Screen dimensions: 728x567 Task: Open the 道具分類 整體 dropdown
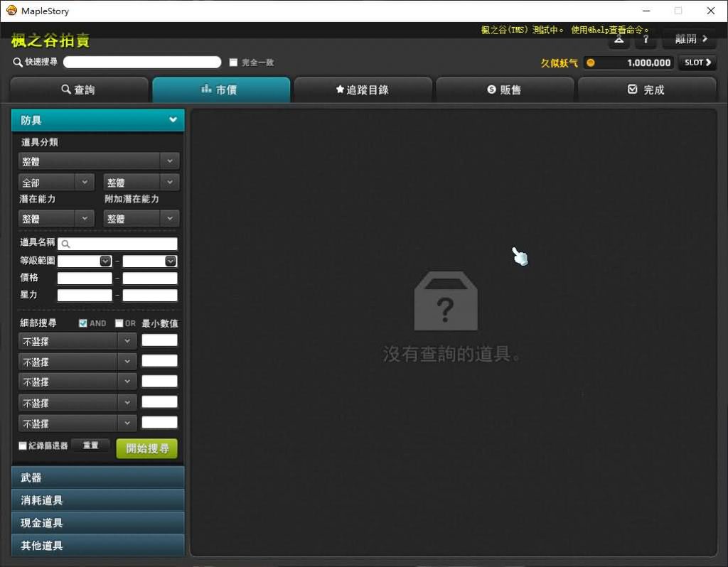(99, 161)
